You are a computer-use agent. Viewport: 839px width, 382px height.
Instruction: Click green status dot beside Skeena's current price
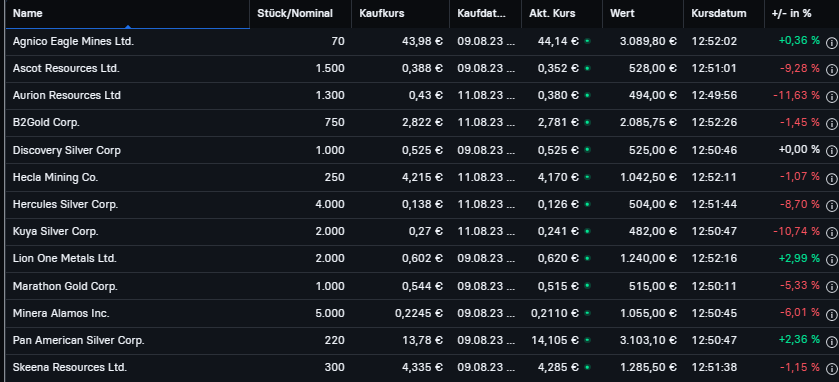[x=587, y=367]
